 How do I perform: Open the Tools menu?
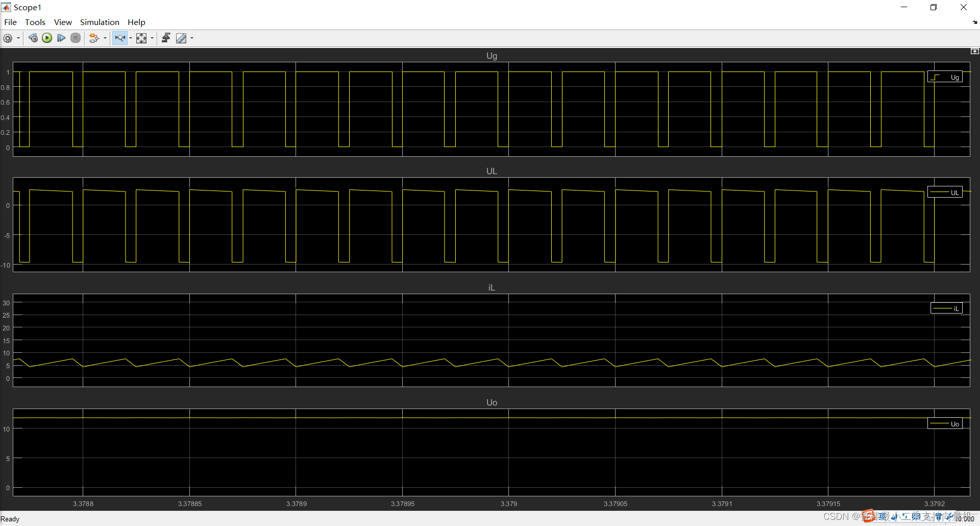tap(35, 22)
